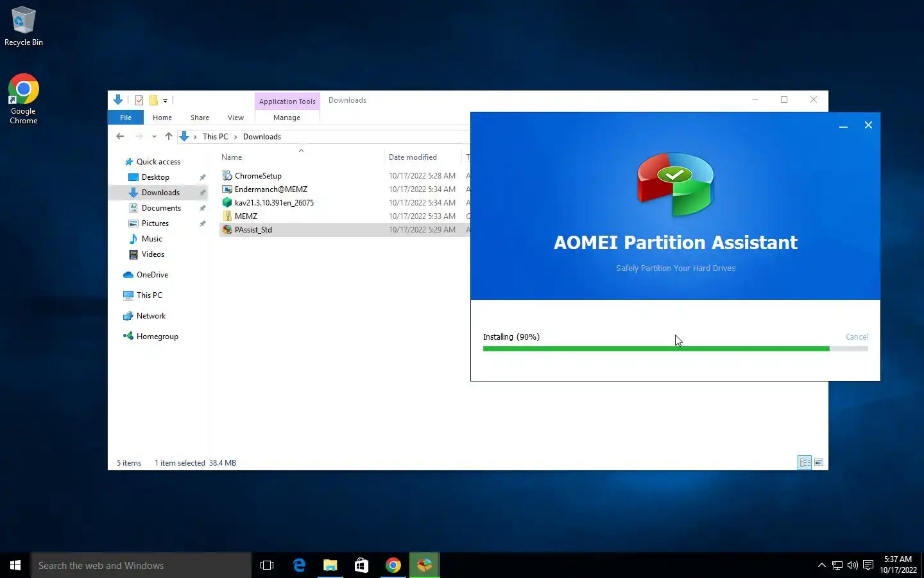Open Music in the navigation pane
The height and width of the screenshot is (578, 924).
click(152, 239)
